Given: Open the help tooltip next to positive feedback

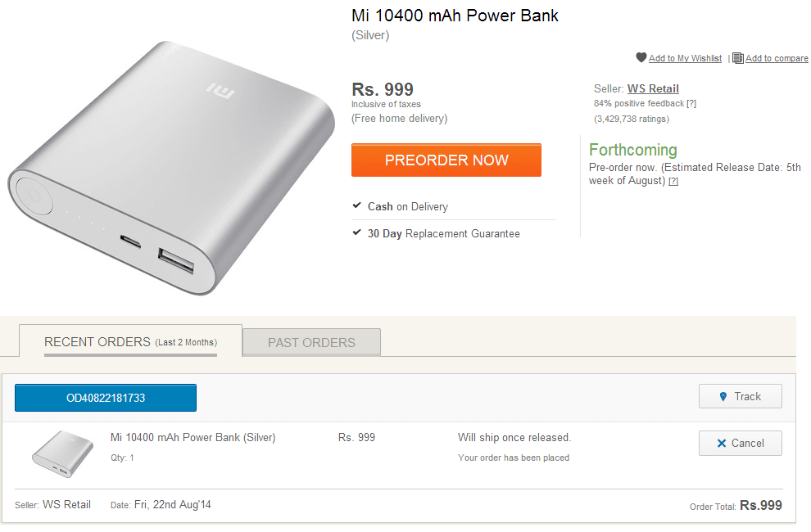Looking at the screenshot, I should click(691, 104).
